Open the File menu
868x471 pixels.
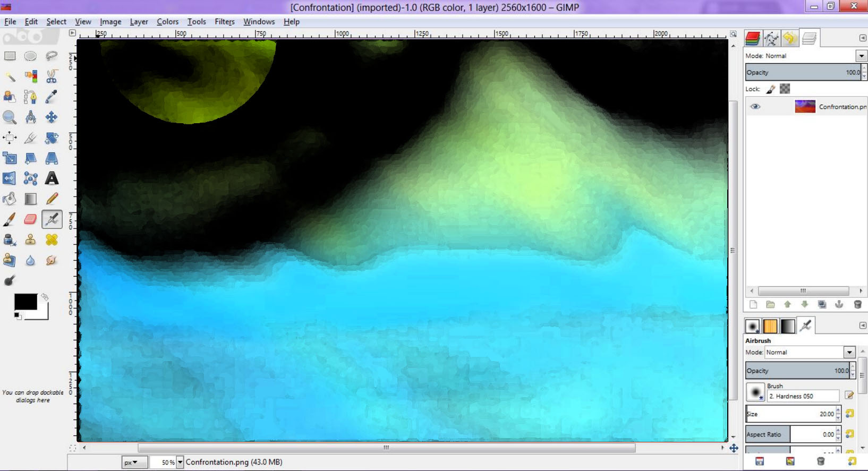tap(10, 22)
